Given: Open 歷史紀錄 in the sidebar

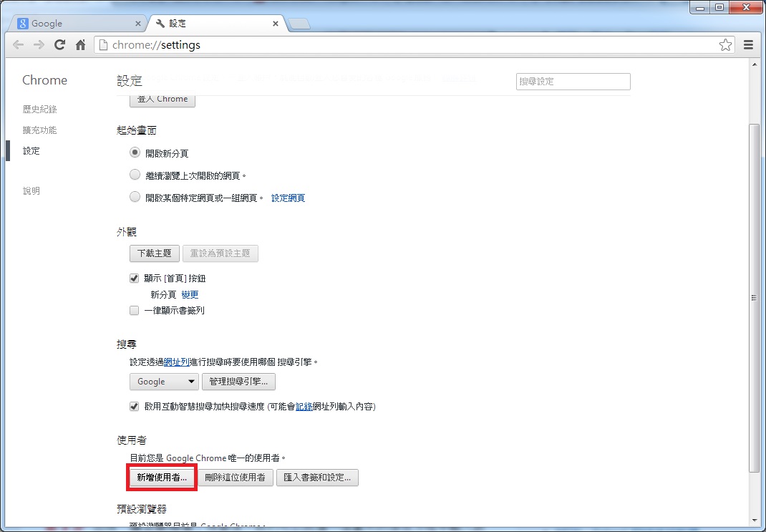Looking at the screenshot, I should click(39, 109).
